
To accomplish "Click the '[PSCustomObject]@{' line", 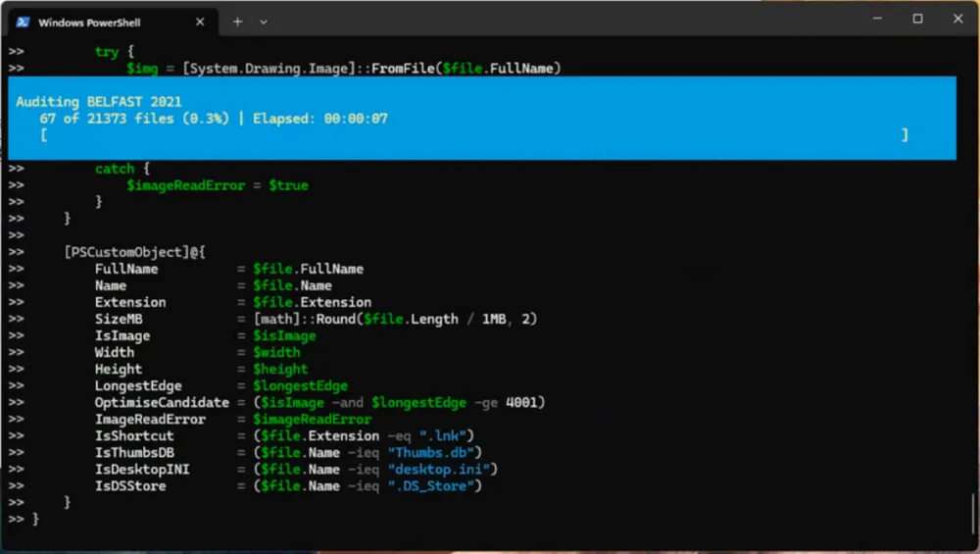I will 134,252.
